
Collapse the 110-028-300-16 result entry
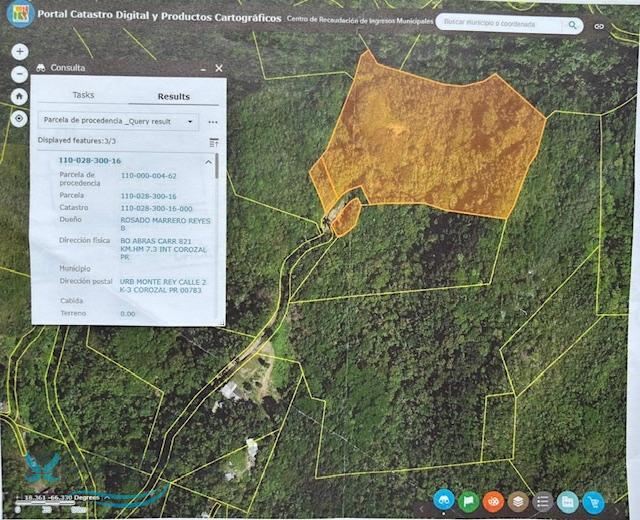(208, 161)
